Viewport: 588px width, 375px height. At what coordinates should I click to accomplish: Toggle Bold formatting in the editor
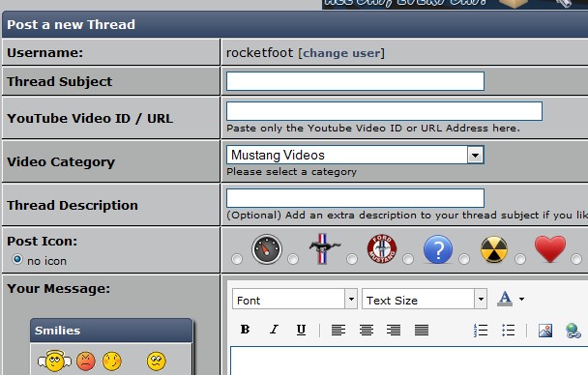pos(246,330)
